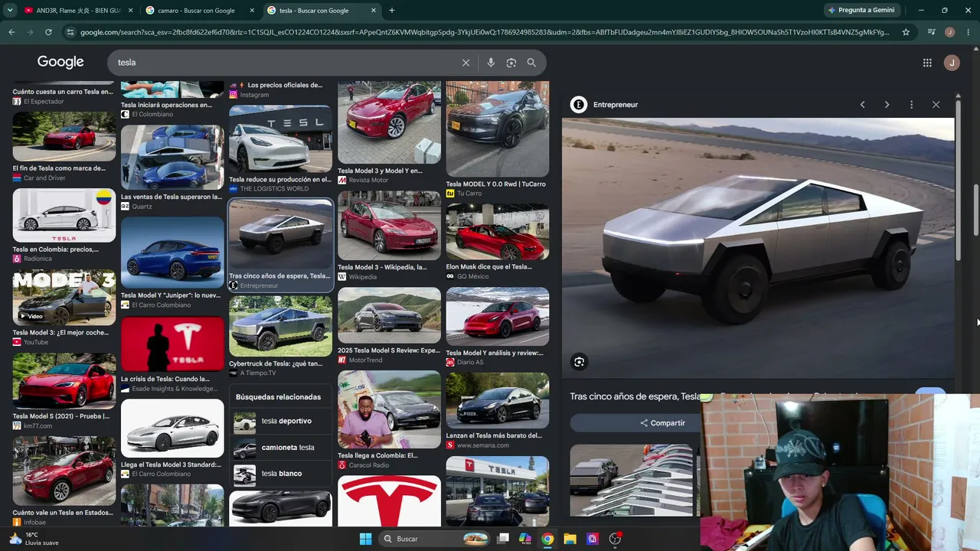This screenshot has width=980, height=551.
Task: Switch to the AND3R, Flame YouTube tab
Action: 78,11
